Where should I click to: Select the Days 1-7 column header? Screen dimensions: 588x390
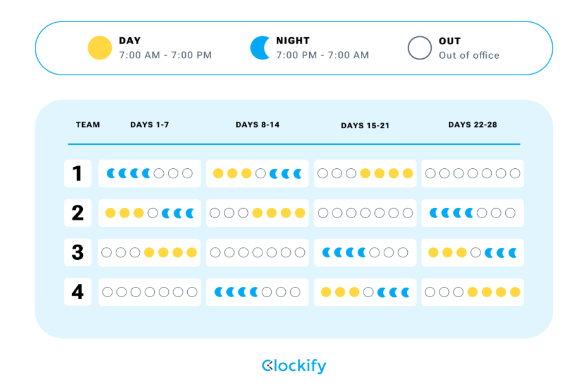(x=150, y=125)
